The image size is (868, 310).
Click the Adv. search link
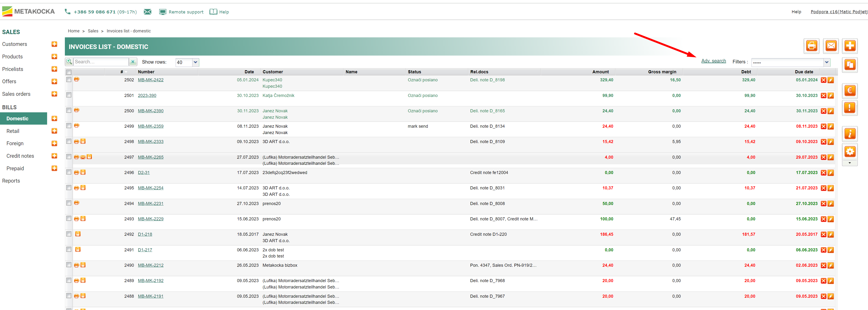point(713,61)
